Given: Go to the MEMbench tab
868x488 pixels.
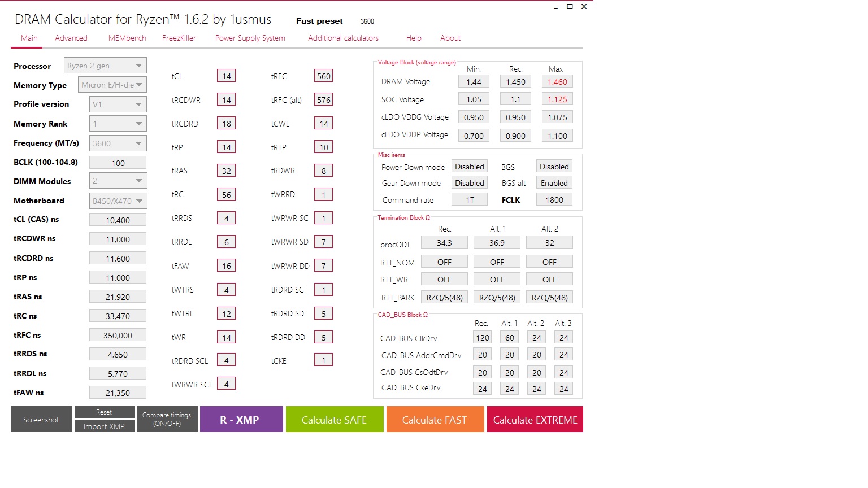Looking at the screenshot, I should 127,38.
